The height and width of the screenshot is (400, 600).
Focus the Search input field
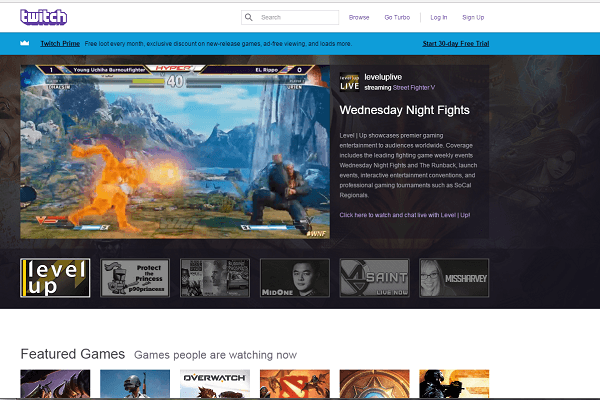tap(290, 17)
